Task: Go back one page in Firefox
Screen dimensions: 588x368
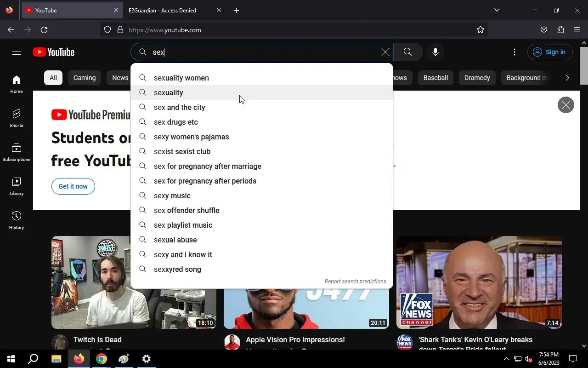Action: point(11,30)
